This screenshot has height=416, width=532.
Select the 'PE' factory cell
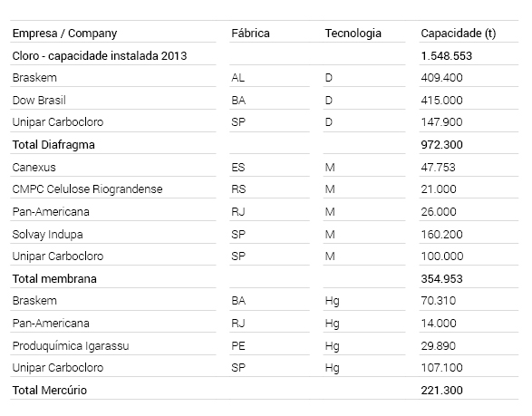click(238, 346)
